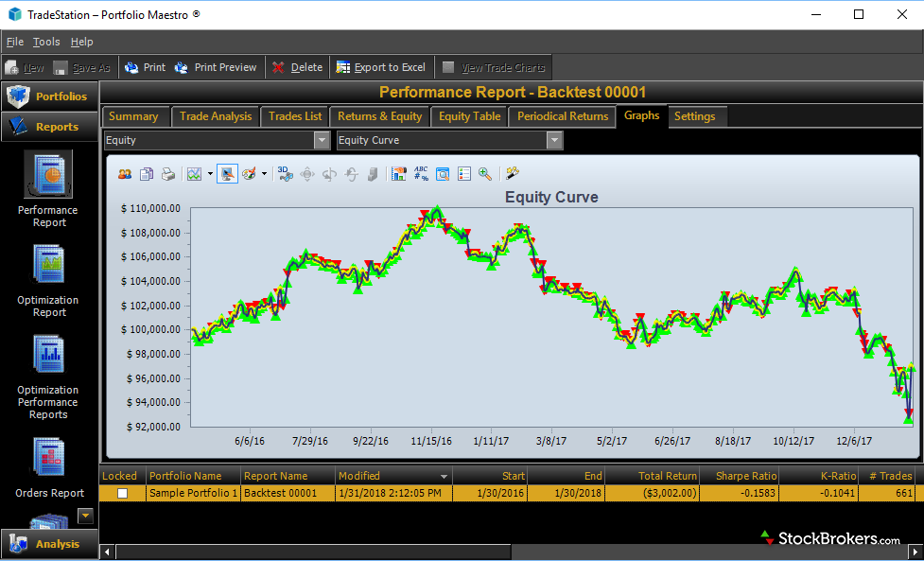This screenshot has width=924, height=561.
Task: Open the palette dropdown arrow
Action: pos(264,174)
